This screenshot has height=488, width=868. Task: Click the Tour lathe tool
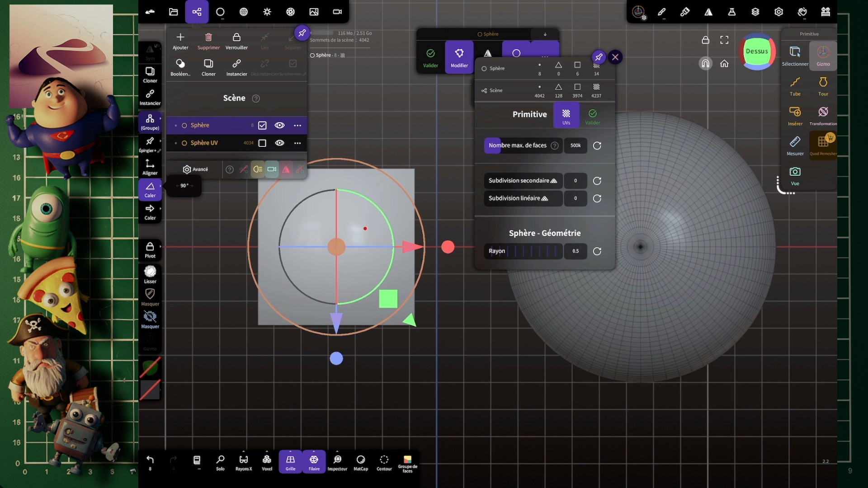click(823, 85)
